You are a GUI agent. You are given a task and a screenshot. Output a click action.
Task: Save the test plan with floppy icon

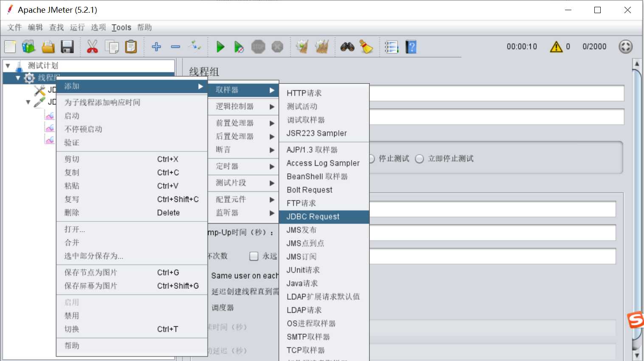(x=67, y=47)
